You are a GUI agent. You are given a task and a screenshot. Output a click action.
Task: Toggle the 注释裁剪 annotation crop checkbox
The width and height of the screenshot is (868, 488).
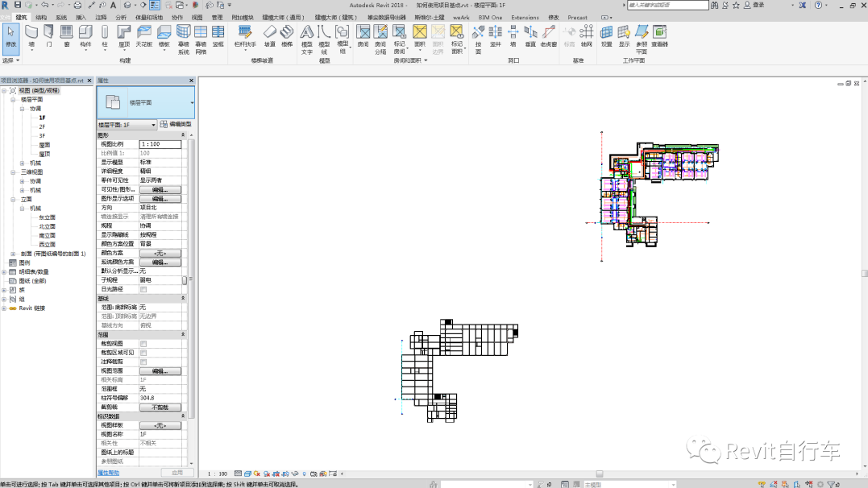click(x=143, y=362)
